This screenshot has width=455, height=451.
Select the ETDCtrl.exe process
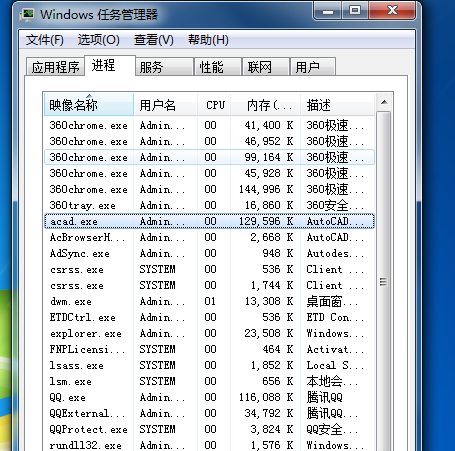coord(209,317)
